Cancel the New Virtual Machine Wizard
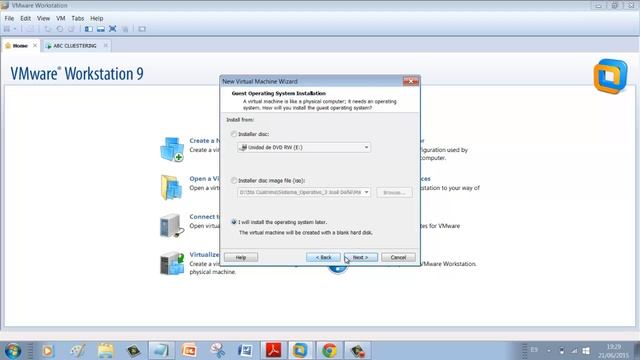 tap(398, 258)
